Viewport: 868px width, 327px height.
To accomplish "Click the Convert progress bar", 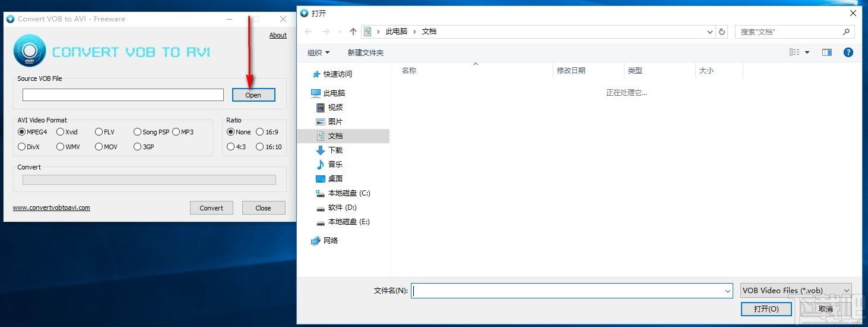I will click(x=149, y=180).
